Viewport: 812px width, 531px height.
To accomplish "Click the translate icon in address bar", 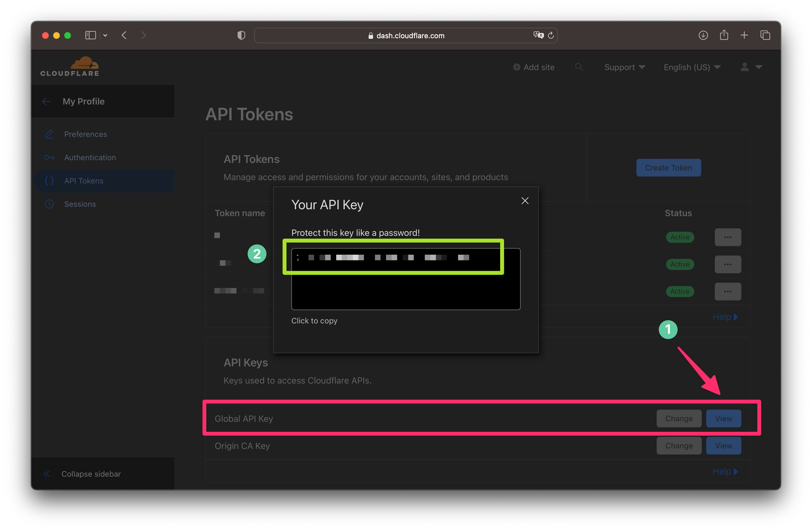I will pos(538,35).
